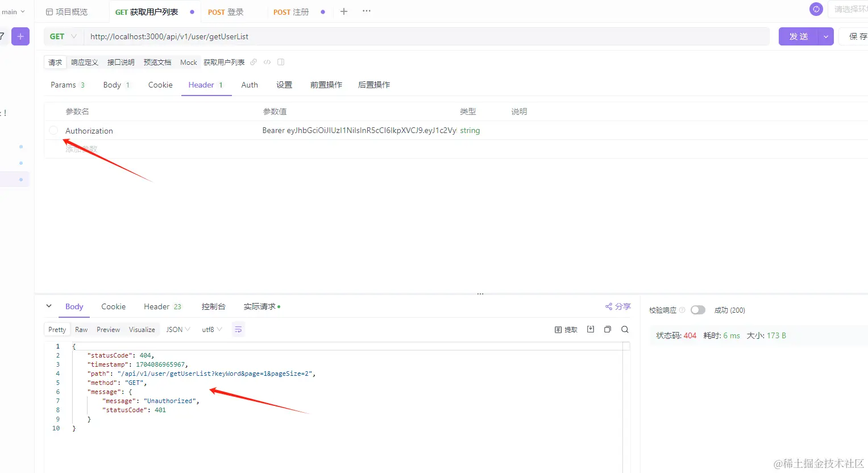Download response with save icon
Image resolution: width=868 pixels, height=473 pixels.
click(x=591, y=329)
